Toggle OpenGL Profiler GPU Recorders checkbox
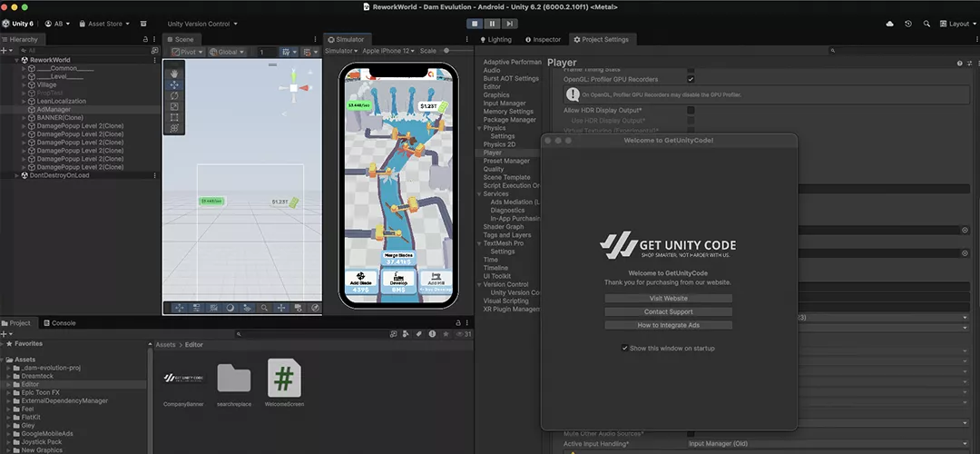 click(691, 79)
